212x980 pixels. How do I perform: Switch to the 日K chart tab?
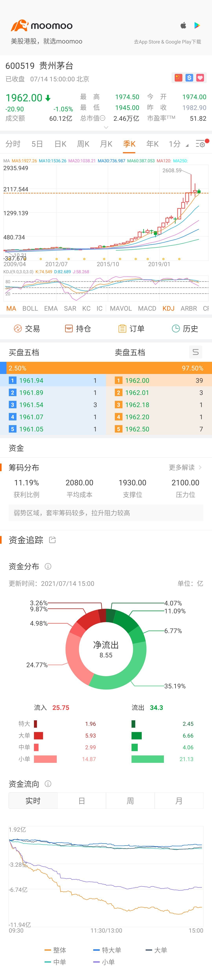point(60,144)
